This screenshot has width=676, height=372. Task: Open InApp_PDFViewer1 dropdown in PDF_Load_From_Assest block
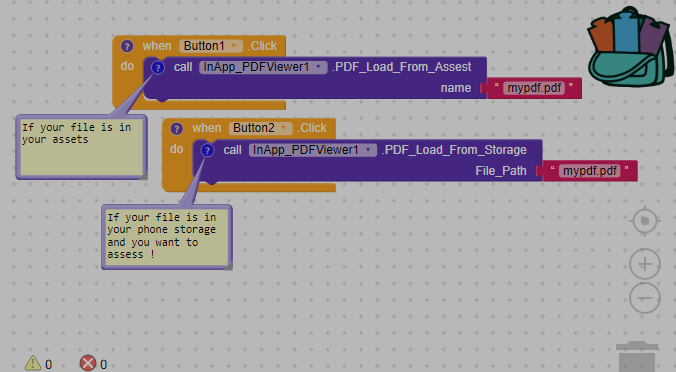263,67
